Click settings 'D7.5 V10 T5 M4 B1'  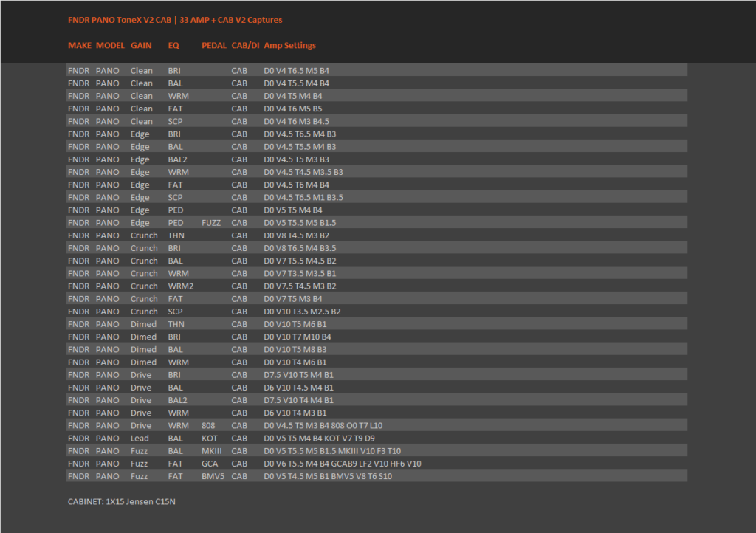pyautogui.click(x=298, y=376)
